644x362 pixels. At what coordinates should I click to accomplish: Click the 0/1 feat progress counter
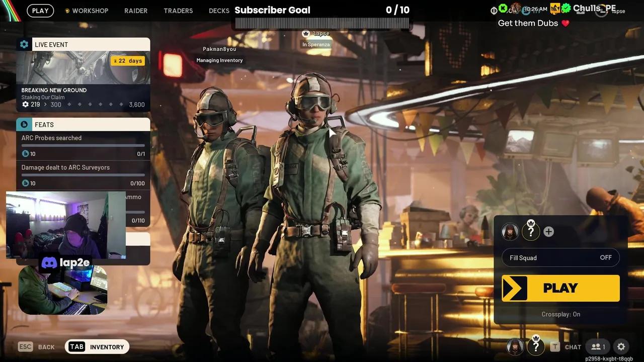click(141, 154)
